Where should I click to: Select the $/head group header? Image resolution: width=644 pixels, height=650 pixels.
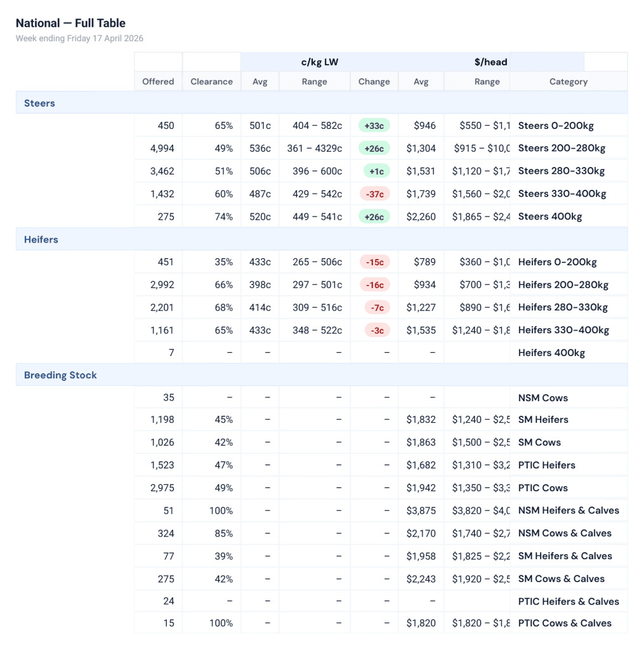point(490,62)
